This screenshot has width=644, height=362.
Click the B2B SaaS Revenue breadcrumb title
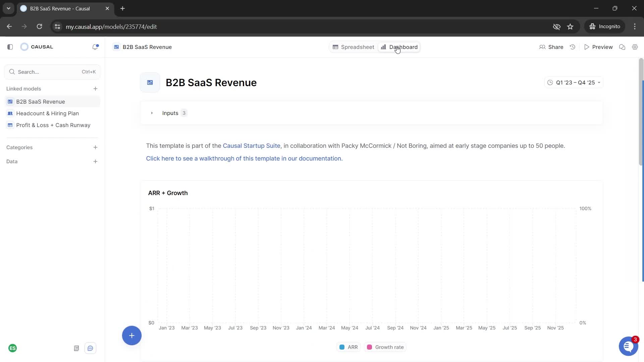tap(147, 47)
